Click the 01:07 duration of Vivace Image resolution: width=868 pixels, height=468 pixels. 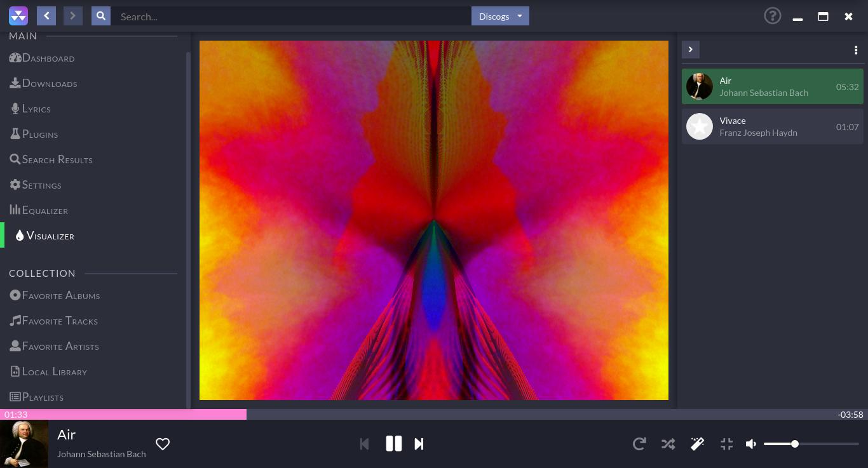(x=847, y=127)
